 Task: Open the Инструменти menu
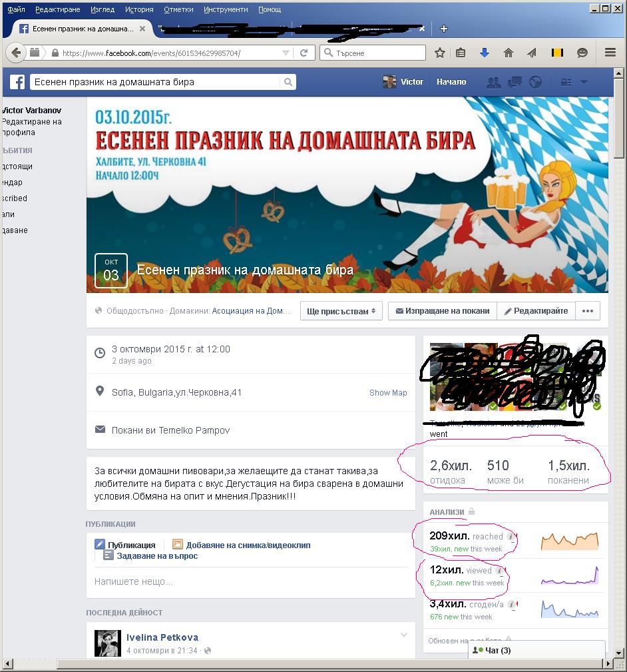(226, 9)
